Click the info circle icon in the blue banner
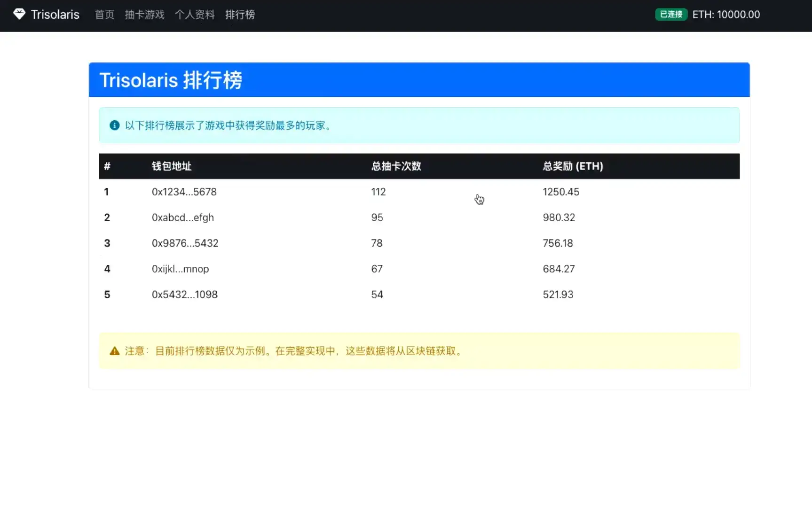 coord(114,125)
